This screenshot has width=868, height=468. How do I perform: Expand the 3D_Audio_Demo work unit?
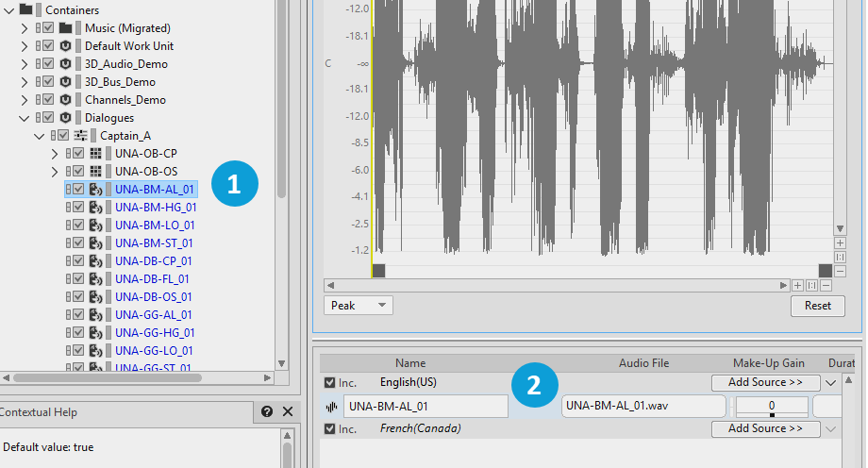pyautogui.click(x=25, y=63)
